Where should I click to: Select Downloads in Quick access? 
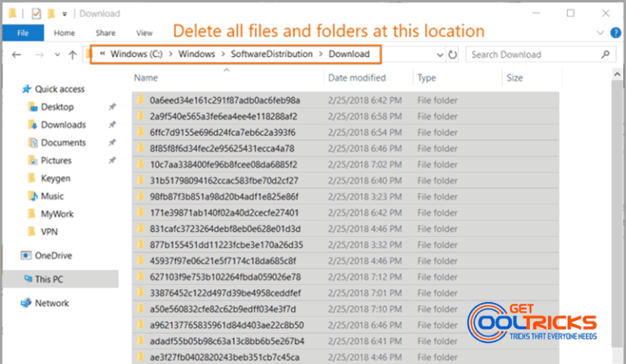(63, 125)
